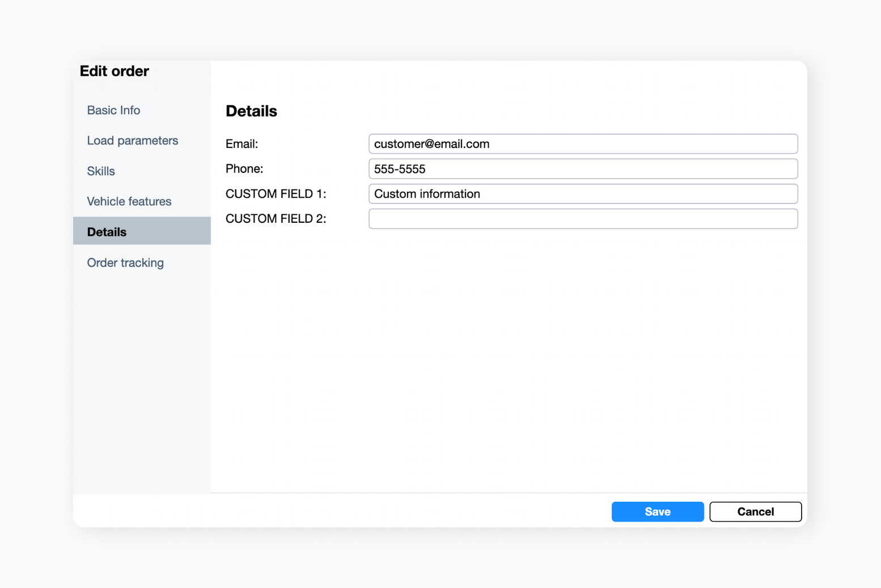This screenshot has width=881, height=588.
Task: Click the active Details sidebar tab
Action: pyautogui.click(x=107, y=232)
